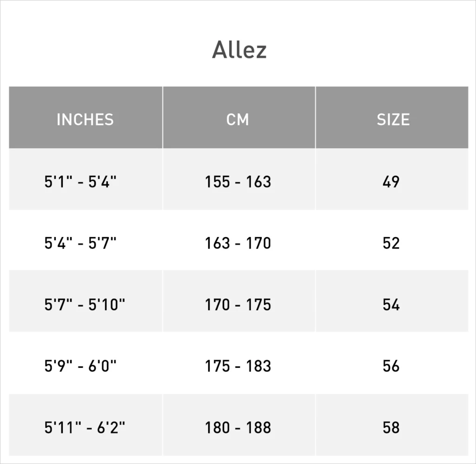Choose frame size 49
This screenshot has height=464, width=476.
[392, 179]
